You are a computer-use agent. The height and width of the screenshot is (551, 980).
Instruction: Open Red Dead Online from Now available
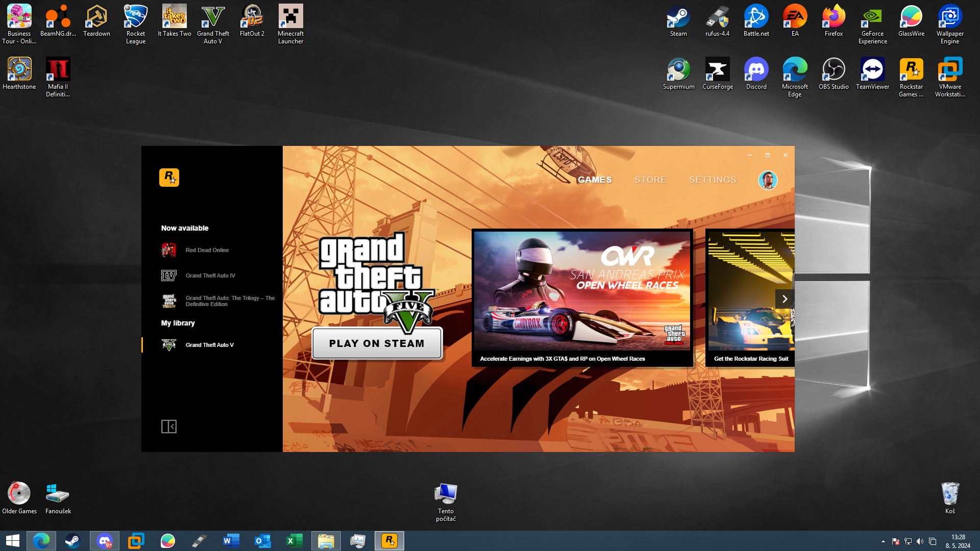(207, 250)
